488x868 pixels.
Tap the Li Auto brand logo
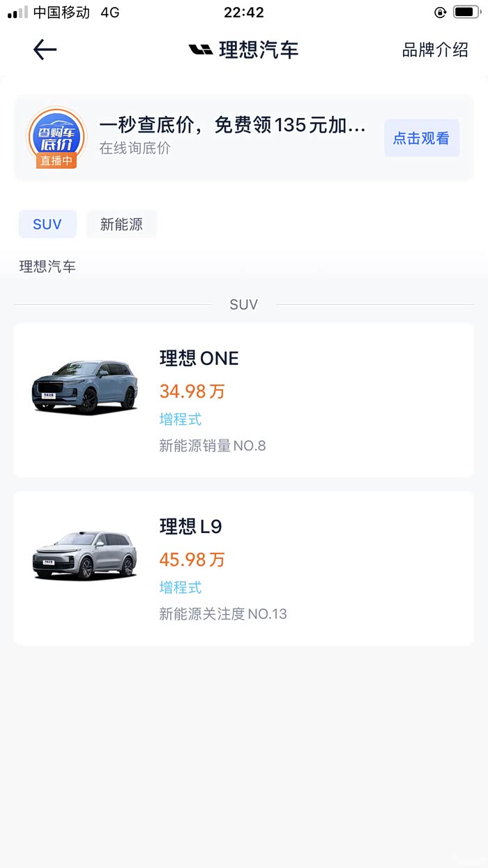201,50
